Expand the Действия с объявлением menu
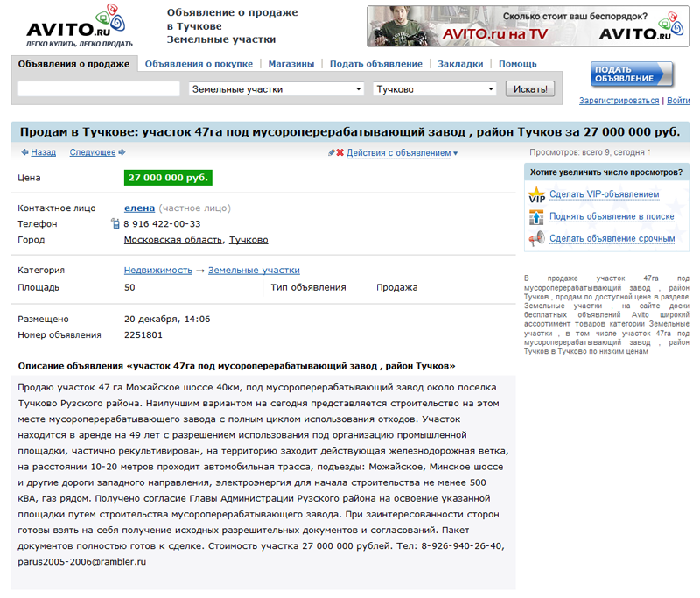Screen dimensions: 700x598 coord(402,152)
